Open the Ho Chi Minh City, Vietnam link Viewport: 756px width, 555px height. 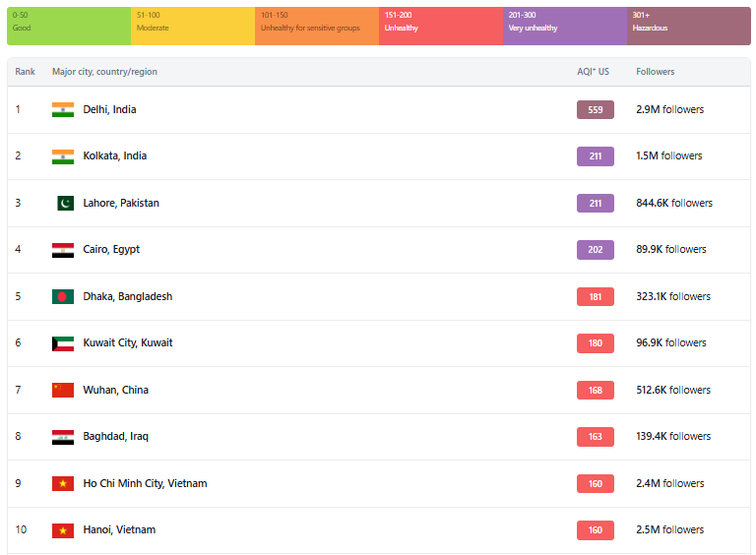pyautogui.click(x=145, y=483)
